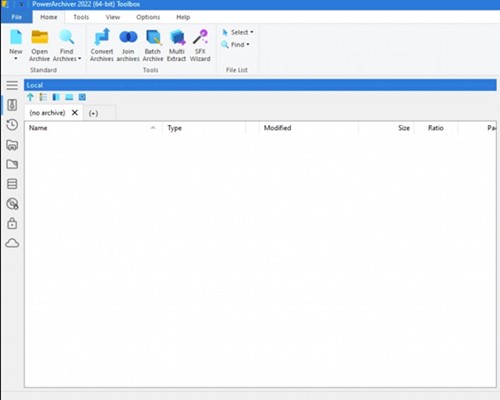Click the Open Archive folder icon
Screen dimensions: 500x400
click(x=40, y=37)
